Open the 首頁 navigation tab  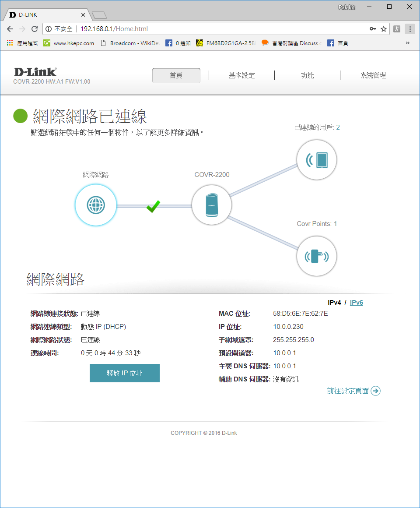[x=176, y=75]
